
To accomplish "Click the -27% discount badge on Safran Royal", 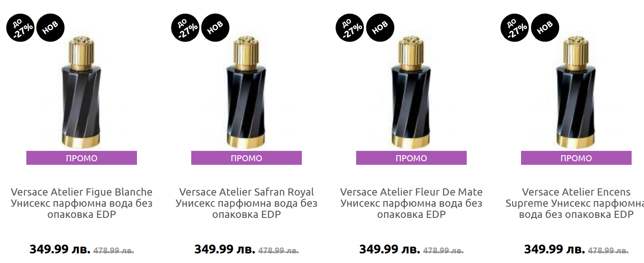I will [x=185, y=28].
